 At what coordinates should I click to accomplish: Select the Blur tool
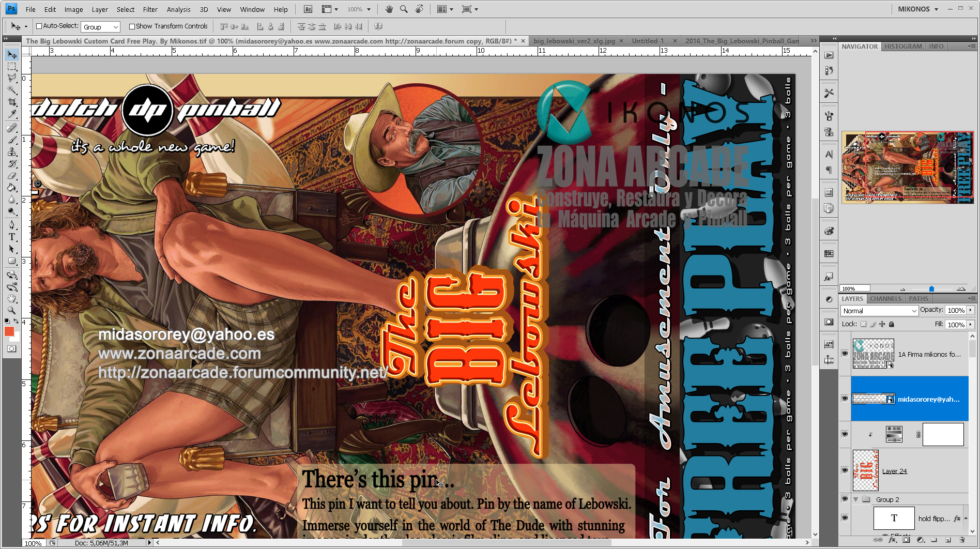(x=12, y=199)
